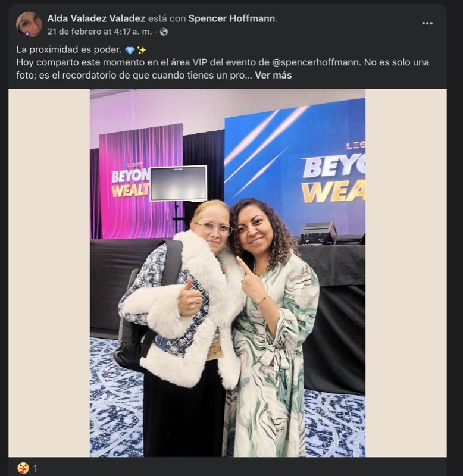
Task: Click the small badge on the author avatar
Action: coord(27,34)
